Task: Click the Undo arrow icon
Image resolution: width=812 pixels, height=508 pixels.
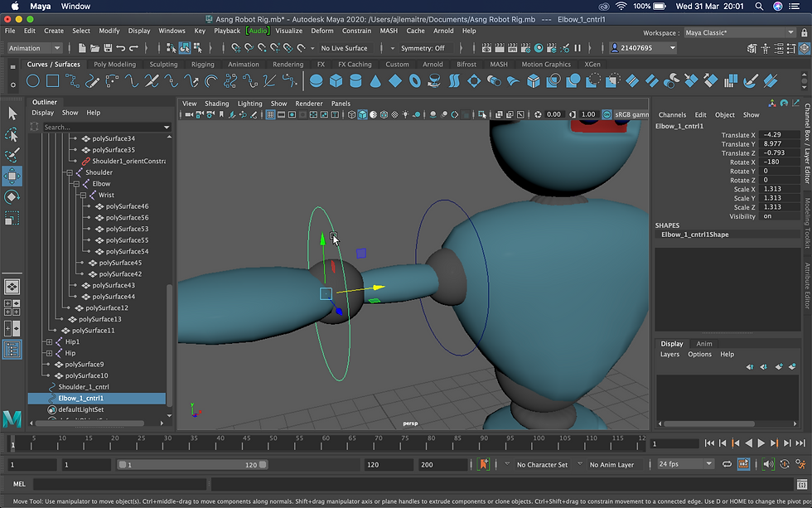Action: point(121,48)
